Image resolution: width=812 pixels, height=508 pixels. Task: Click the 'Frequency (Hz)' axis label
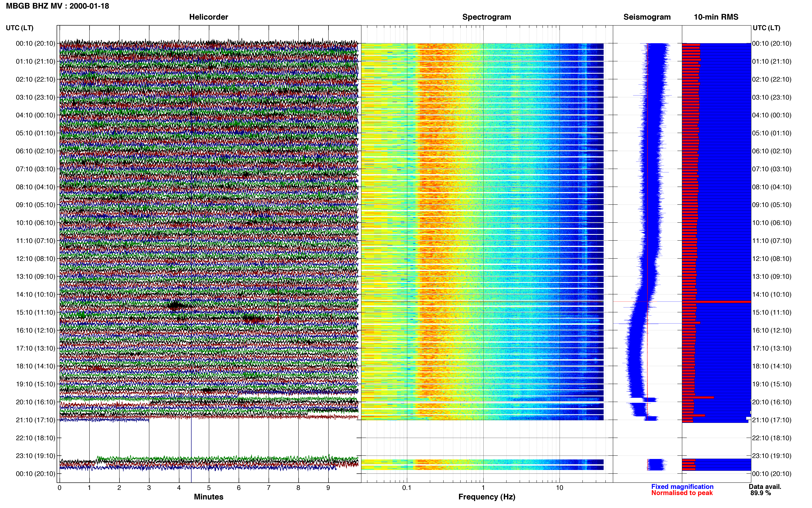[487, 497]
